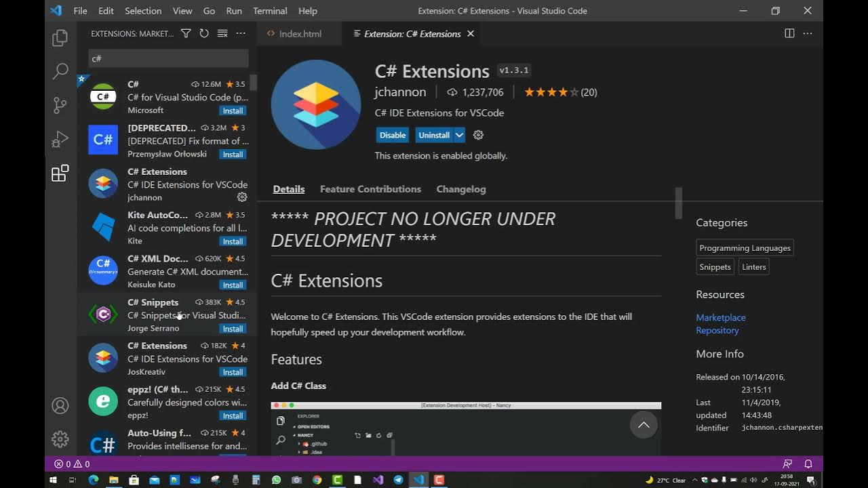The height and width of the screenshot is (488, 868).
Task: Split the editor to the right
Action: (x=789, y=33)
